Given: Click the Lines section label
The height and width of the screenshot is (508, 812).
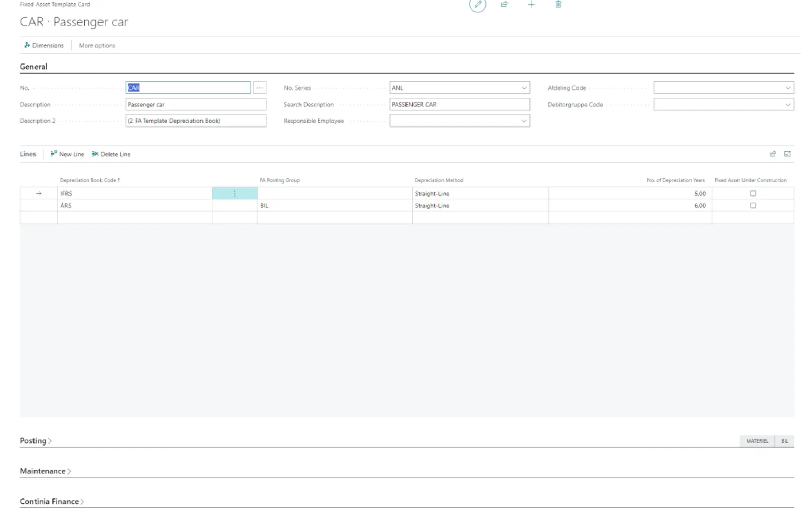Looking at the screenshot, I should [28, 154].
